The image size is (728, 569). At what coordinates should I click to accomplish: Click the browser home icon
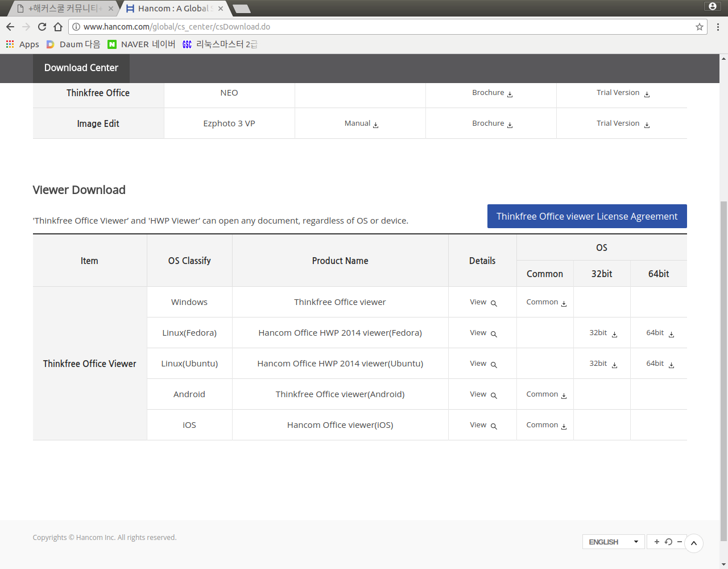pos(58,27)
